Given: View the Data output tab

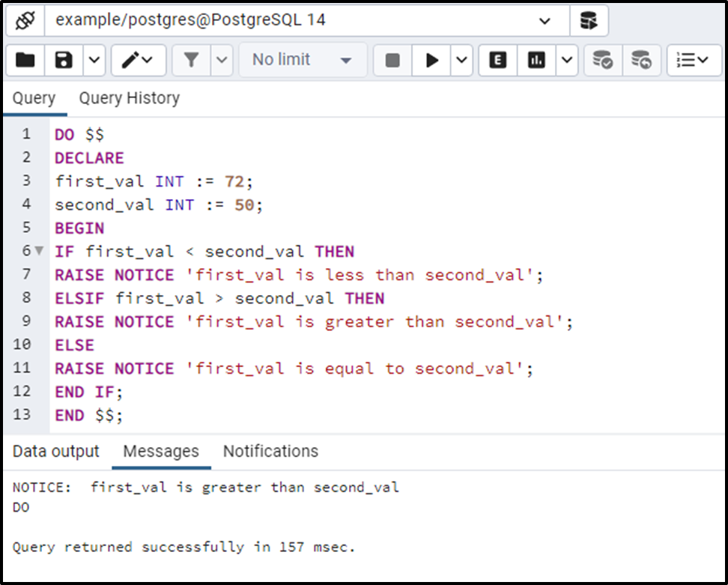Looking at the screenshot, I should click(x=55, y=451).
